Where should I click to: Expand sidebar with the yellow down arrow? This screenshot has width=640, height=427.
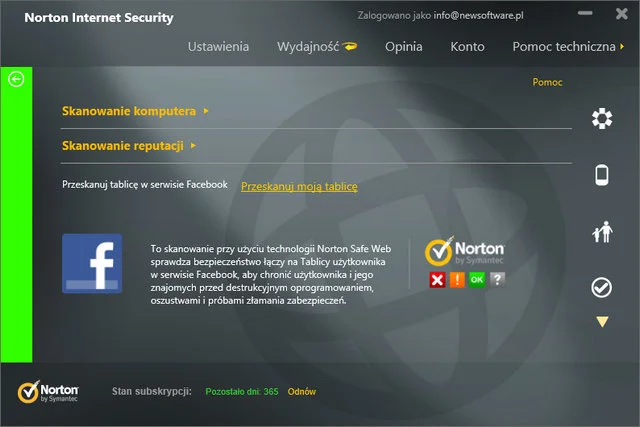pos(602,322)
